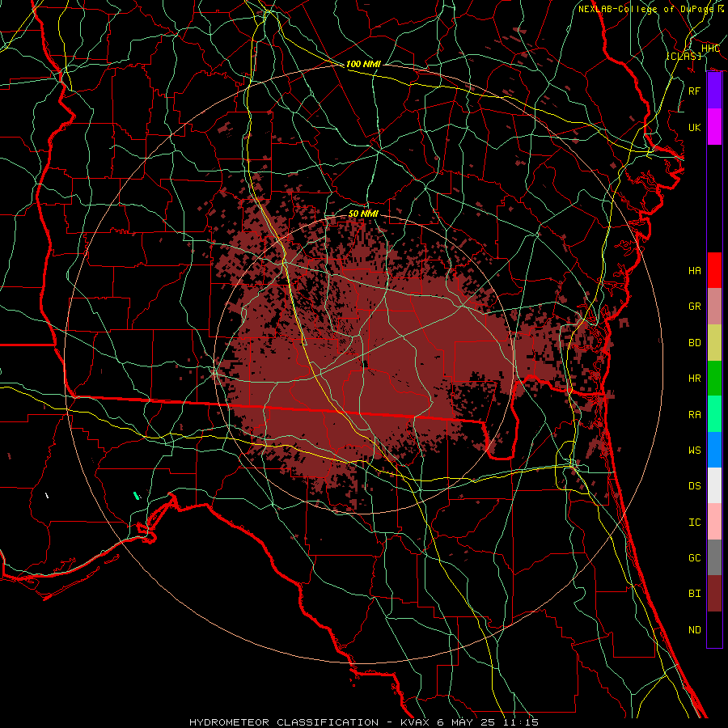Screen dimensions: 728x728
Task: Click the HR legend label
Action: tap(695, 379)
